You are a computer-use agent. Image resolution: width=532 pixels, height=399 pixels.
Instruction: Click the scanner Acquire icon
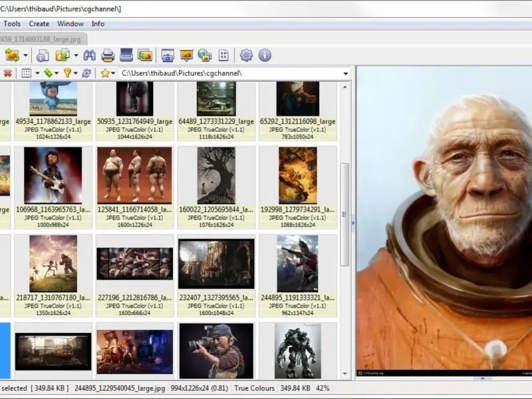pyautogui.click(x=126, y=55)
